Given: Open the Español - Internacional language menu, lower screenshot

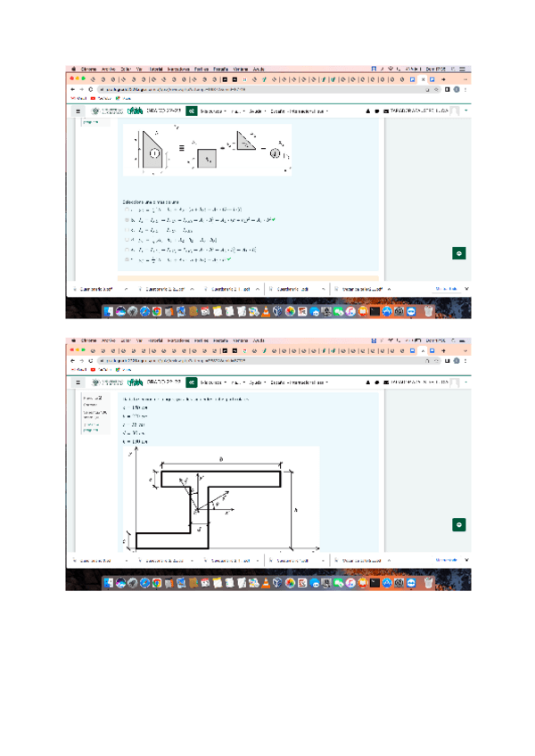Looking at the screenshot, I should tap(299, 382).
